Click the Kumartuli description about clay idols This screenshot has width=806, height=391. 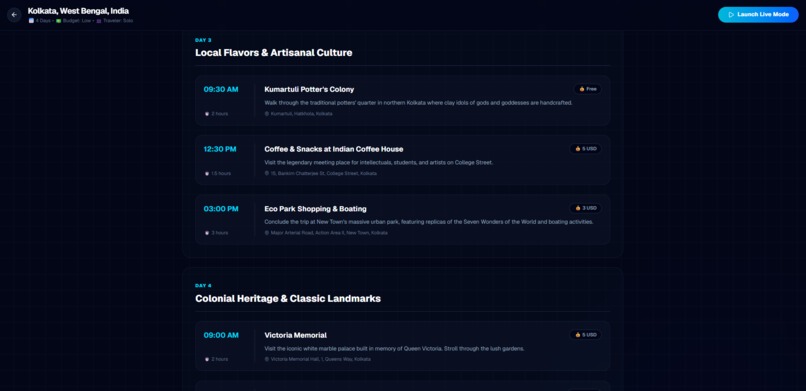coord(418,103)
